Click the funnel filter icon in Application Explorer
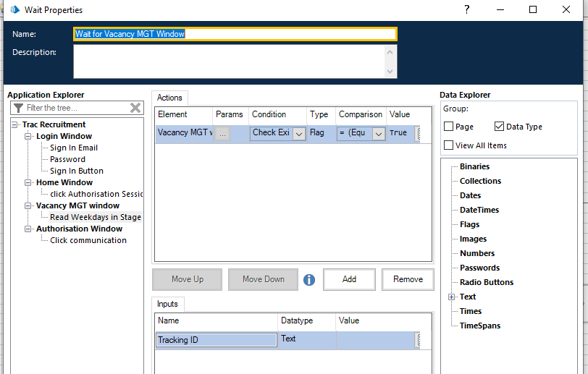588x374 pixels. coord(19,108)
